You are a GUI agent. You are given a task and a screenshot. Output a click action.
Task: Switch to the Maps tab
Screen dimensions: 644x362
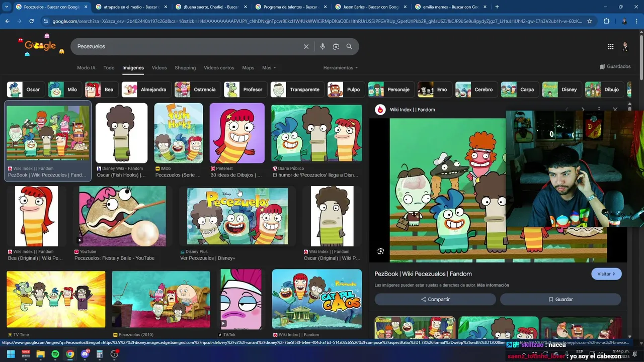coord(248,68)
